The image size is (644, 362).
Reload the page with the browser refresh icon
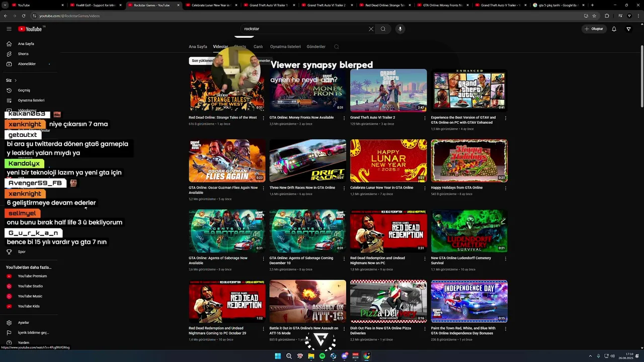(x=23, y=16)
